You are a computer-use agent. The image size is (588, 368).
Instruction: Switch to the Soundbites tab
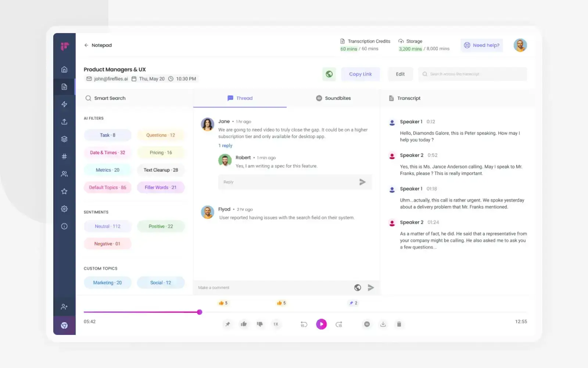333,98
